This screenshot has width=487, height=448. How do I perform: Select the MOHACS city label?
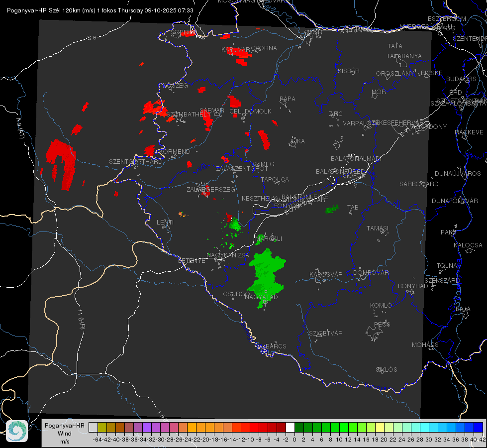[x=425, y=345]
